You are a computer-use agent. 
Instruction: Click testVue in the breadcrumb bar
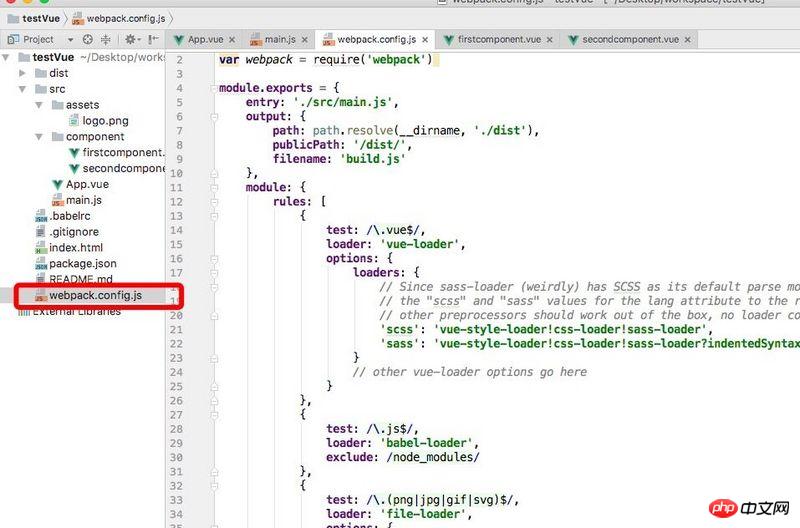pyautogui.click(x=41, y=18)
